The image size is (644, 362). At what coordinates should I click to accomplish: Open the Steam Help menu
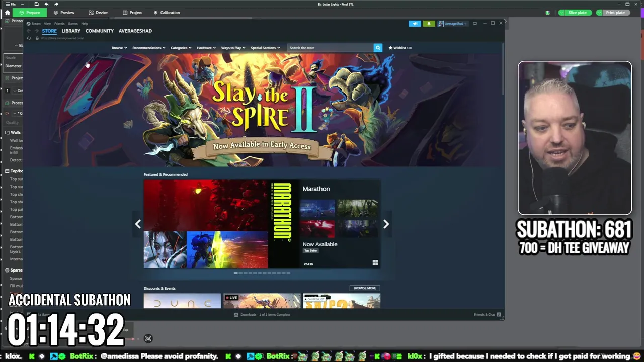(x=85, y=24)
